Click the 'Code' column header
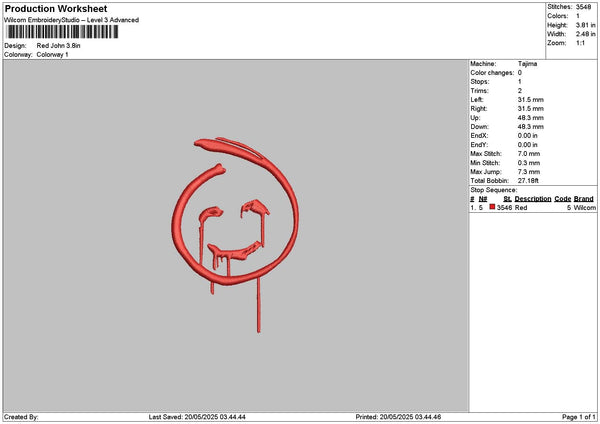Screen dimensions: 600x424 point(562,199)
